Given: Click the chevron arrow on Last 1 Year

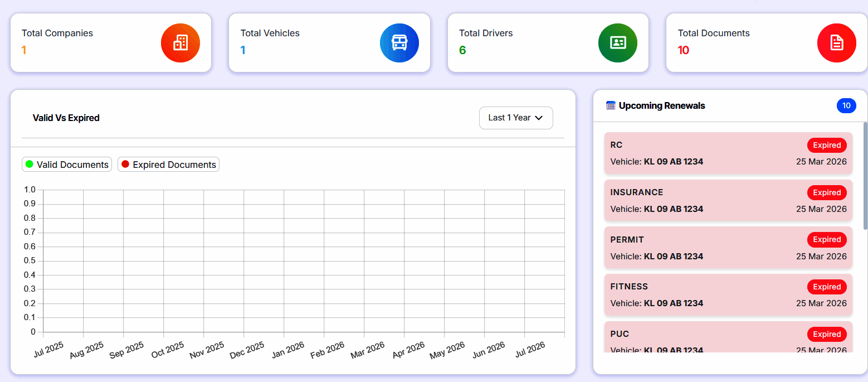Looking at the screenshot, I should click(x=539, y=118).
